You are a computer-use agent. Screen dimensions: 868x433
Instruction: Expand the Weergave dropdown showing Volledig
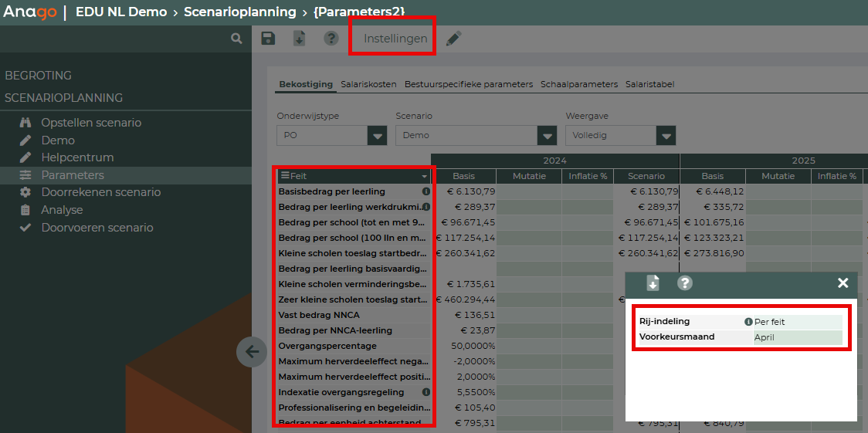[666, 136]
